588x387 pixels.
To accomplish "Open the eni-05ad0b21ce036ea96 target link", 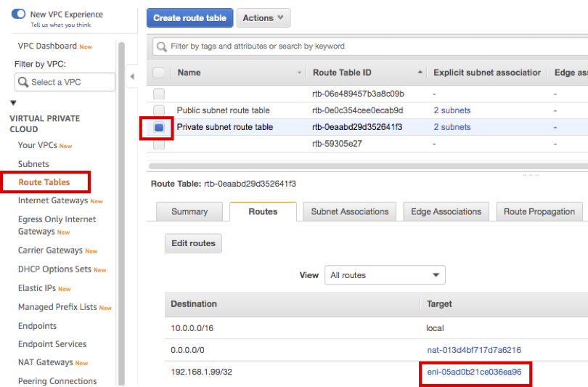I will point(474,372).
